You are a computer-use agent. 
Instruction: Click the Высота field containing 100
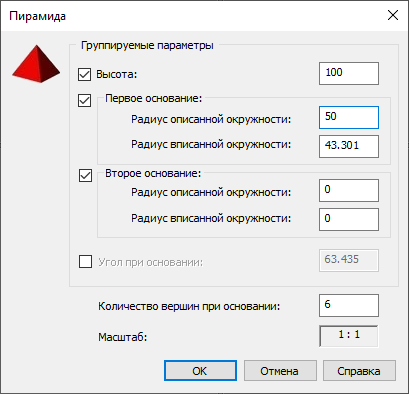click(349, 73)
